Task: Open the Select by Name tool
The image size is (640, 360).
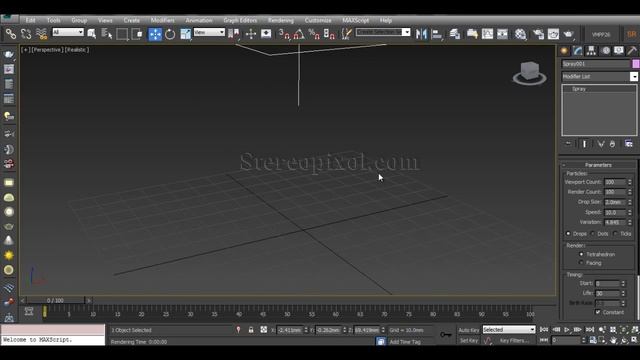Action: pyautogui.click(x=107, y=34)
